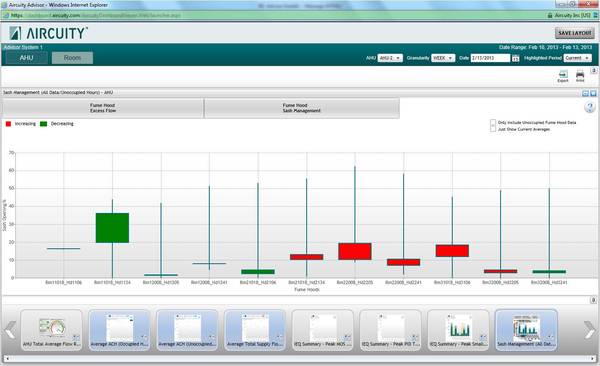The image size is (600, 366).
Task: Click the axis label Rm1200B_Hd1241
Action: (209, 283)
